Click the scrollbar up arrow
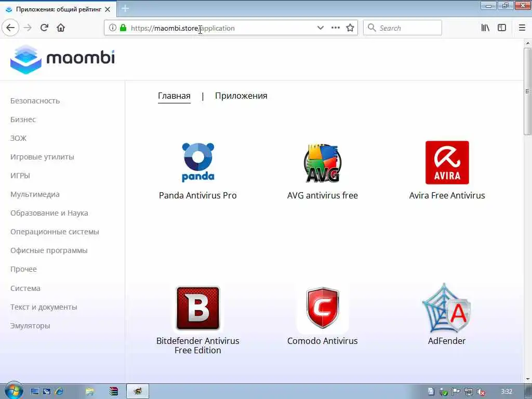Image resolution: width=532 pixels, height=399 pixels. [x=528, y=43]
